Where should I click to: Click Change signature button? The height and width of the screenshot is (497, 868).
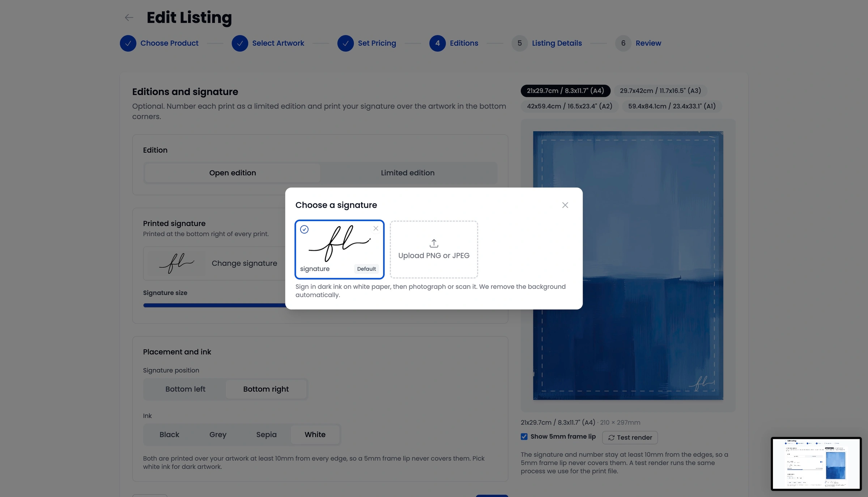pos(244,264)
